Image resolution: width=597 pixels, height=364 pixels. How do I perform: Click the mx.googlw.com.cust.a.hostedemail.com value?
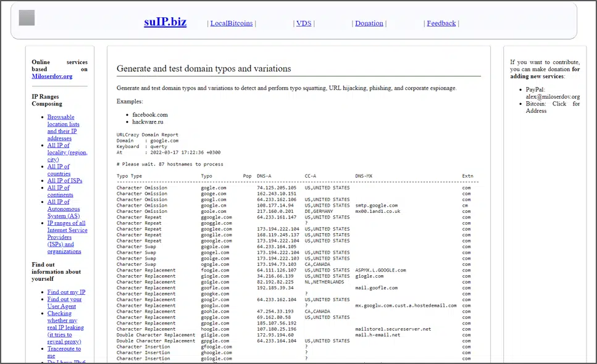click(406, 305)
